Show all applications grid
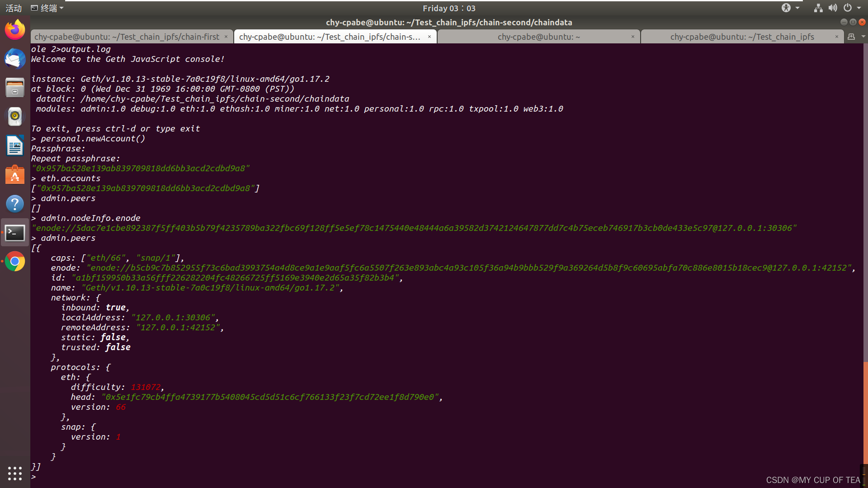868x488 pixels. click(x=15, y=473)
